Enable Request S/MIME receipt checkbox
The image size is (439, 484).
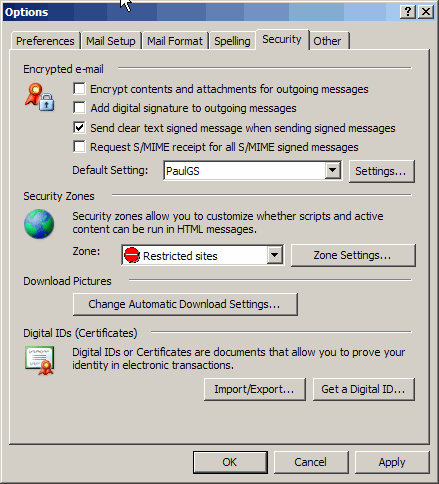pyautogui.click(x=79, y=147)
